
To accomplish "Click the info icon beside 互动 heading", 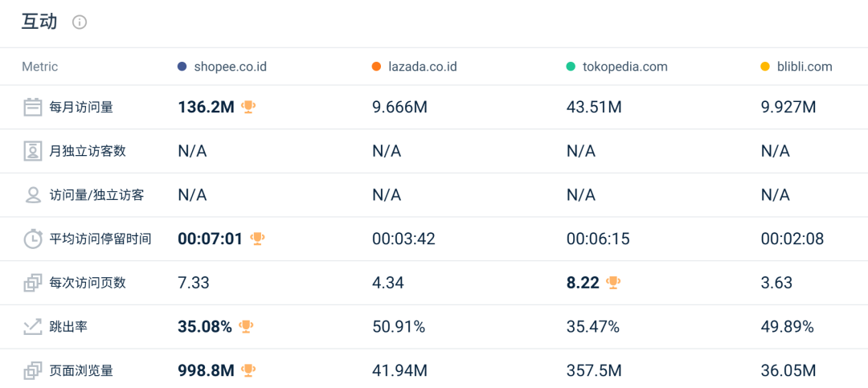I will [x=80, y=22].
